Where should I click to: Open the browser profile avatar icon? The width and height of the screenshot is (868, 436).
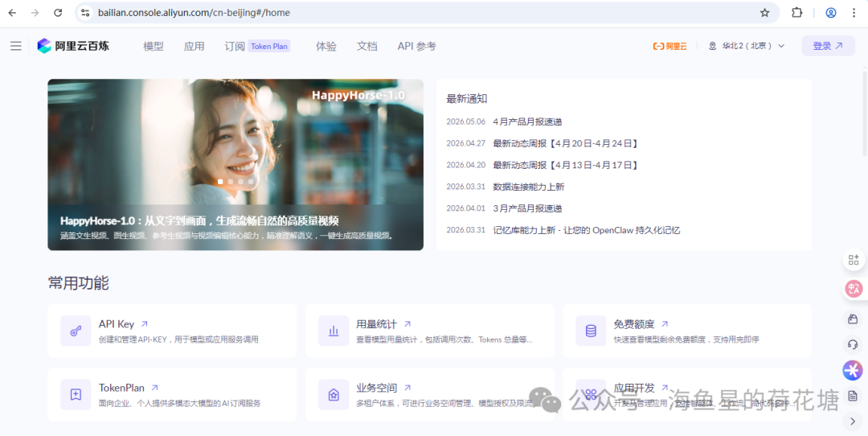click(831, 13)
